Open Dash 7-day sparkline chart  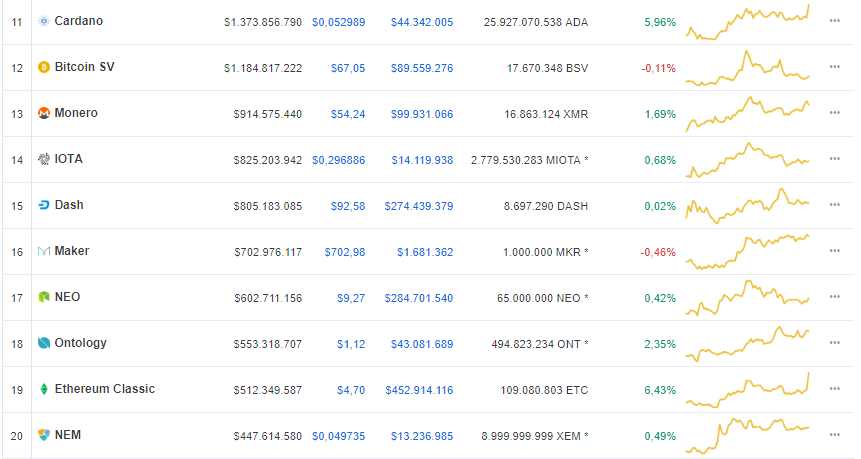click(747, 206)
